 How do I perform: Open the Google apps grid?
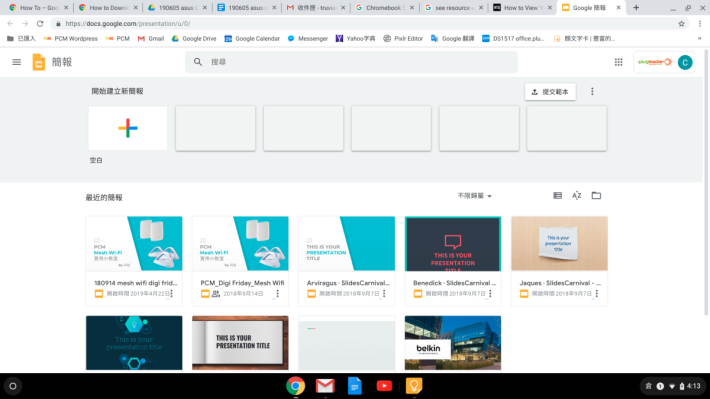(x=618, y=62)
